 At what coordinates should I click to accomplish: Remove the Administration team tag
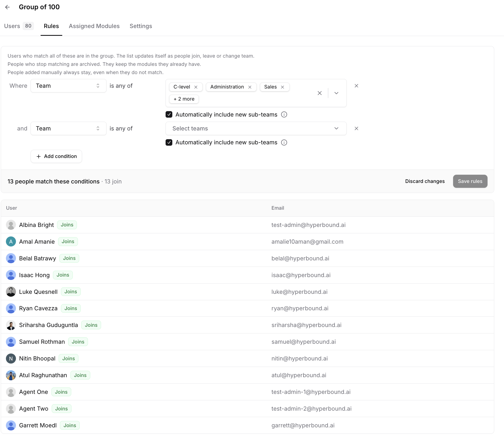point(250,87)
